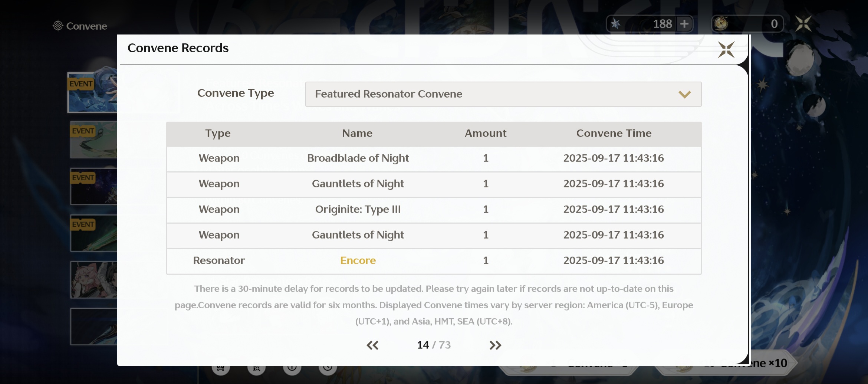
Task: Select the pink-haired character banner thumbnail
Action: pyautogui.click(x=94, y=280)
